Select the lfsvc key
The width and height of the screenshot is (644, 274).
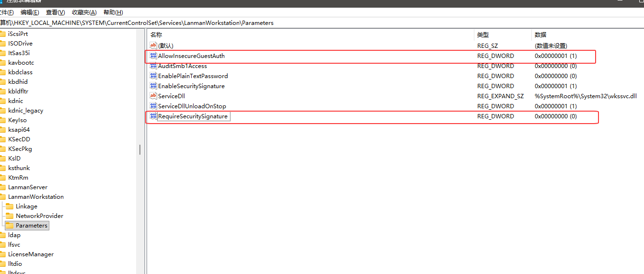pos(14,244)
